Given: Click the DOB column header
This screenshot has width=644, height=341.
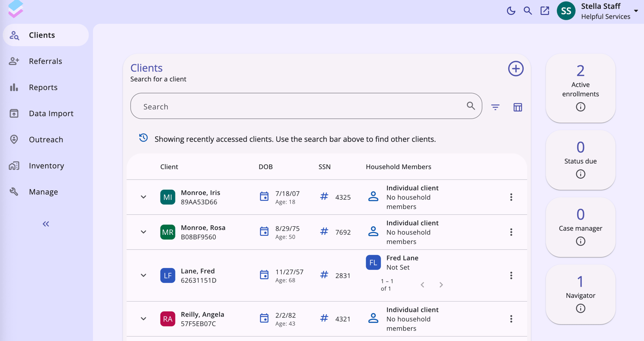Looking at the screenshot, I should click(x=266, y=167).
